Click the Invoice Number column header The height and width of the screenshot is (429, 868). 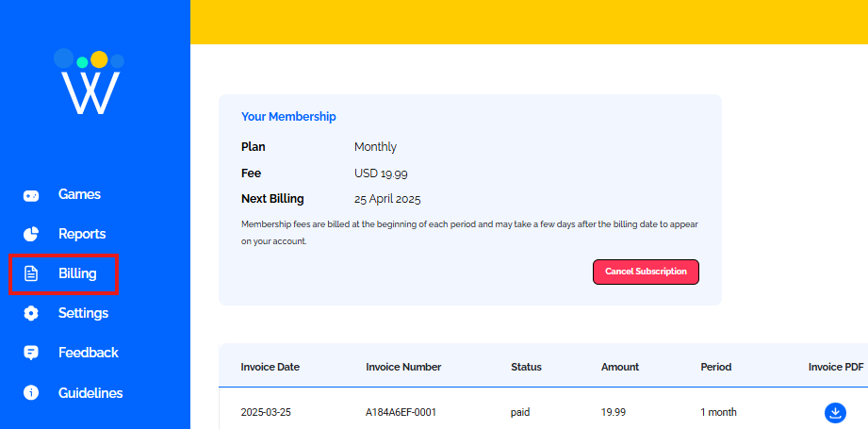(x=403, y=367)
